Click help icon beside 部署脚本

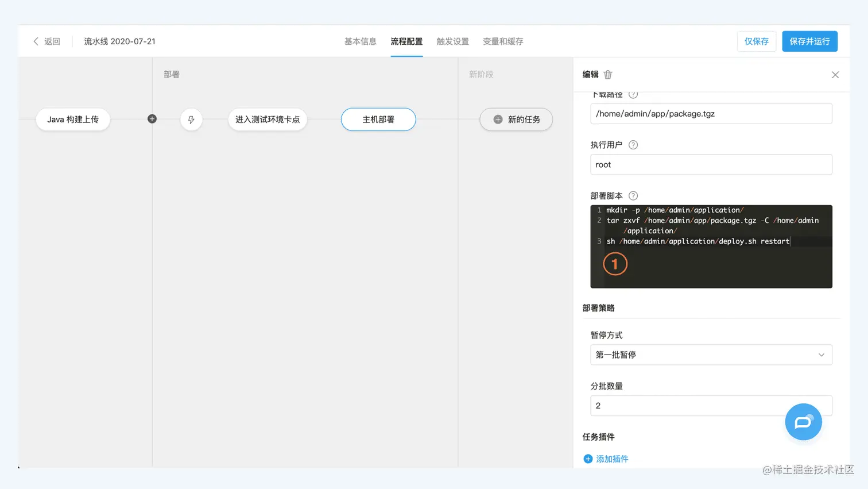633,196
